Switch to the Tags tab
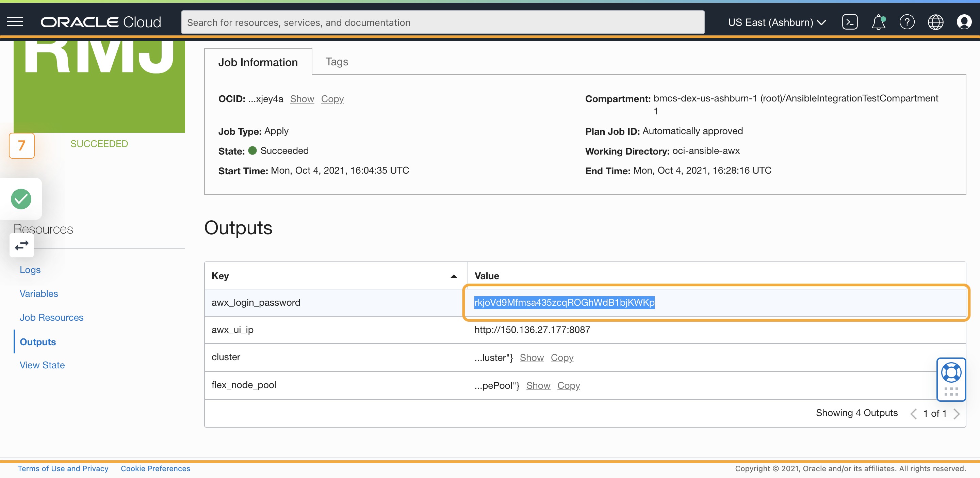 pyautogui.click(x=336, y=61)
